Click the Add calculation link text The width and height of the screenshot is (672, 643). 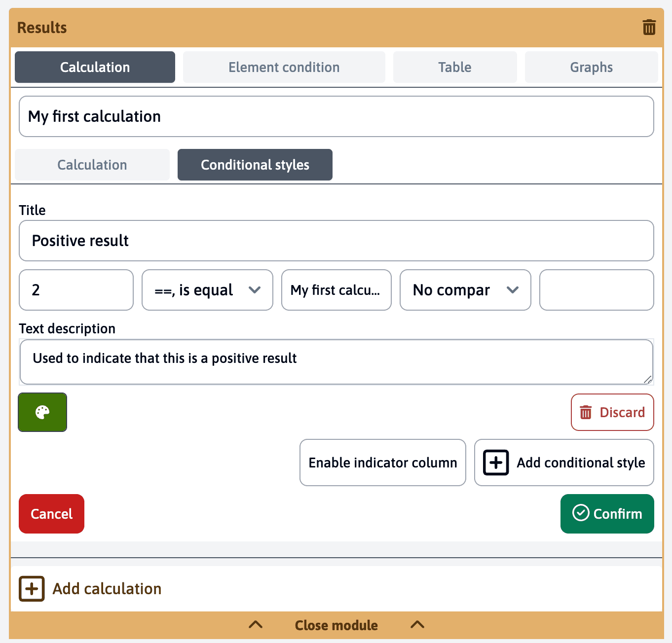[107, 589]
